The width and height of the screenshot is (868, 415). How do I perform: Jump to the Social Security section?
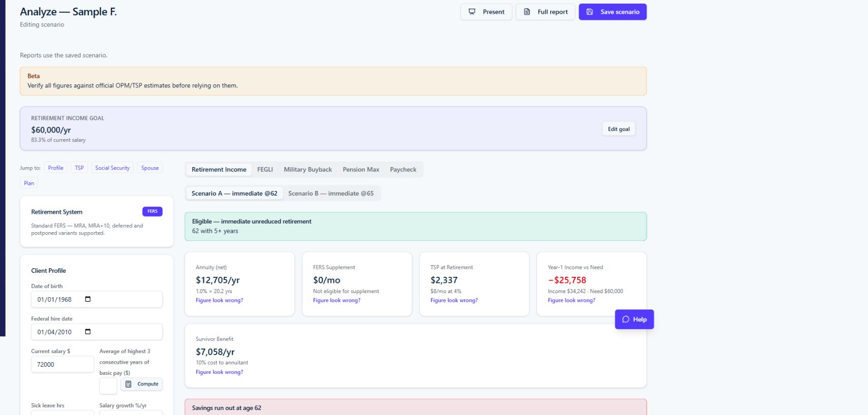(112, 168)
